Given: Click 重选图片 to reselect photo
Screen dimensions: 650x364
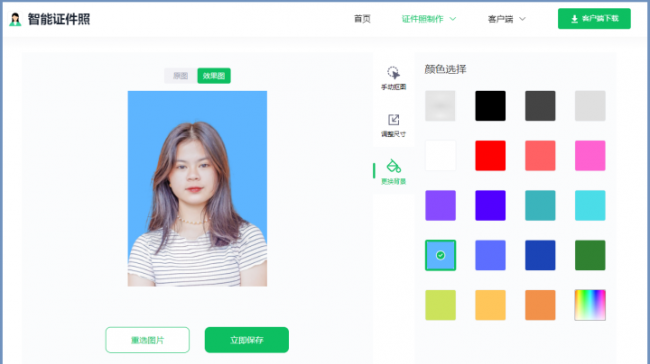Looking at the screenshot, I should tap(148, 340).
